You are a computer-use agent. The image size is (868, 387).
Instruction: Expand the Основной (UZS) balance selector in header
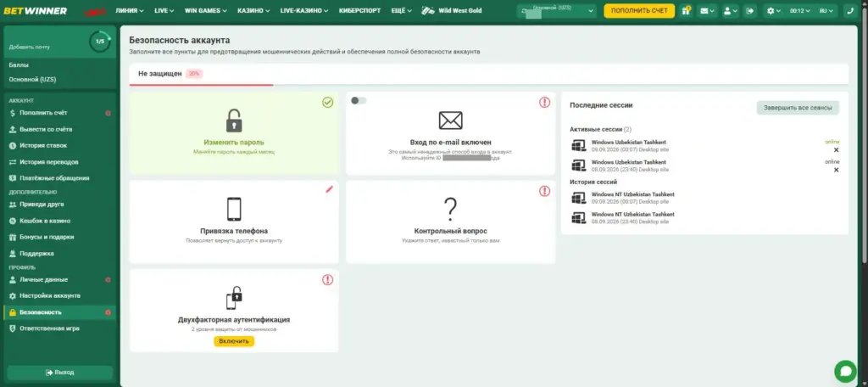(557, 10)
